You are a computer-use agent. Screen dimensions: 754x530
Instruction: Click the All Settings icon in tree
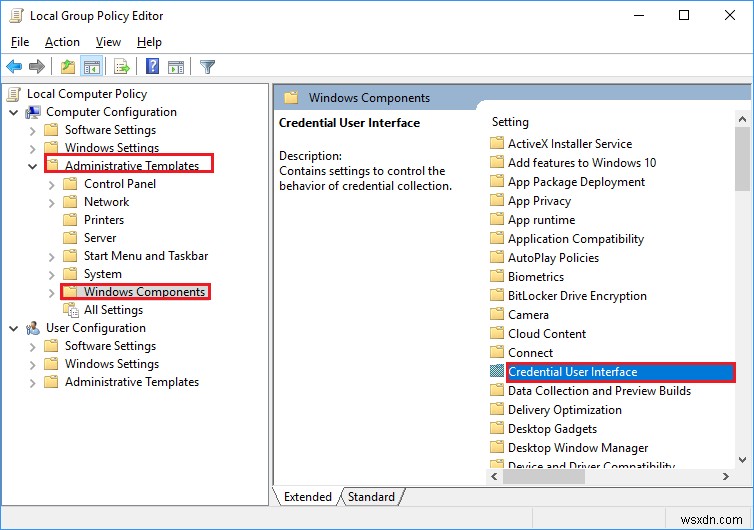coord(71,310)
